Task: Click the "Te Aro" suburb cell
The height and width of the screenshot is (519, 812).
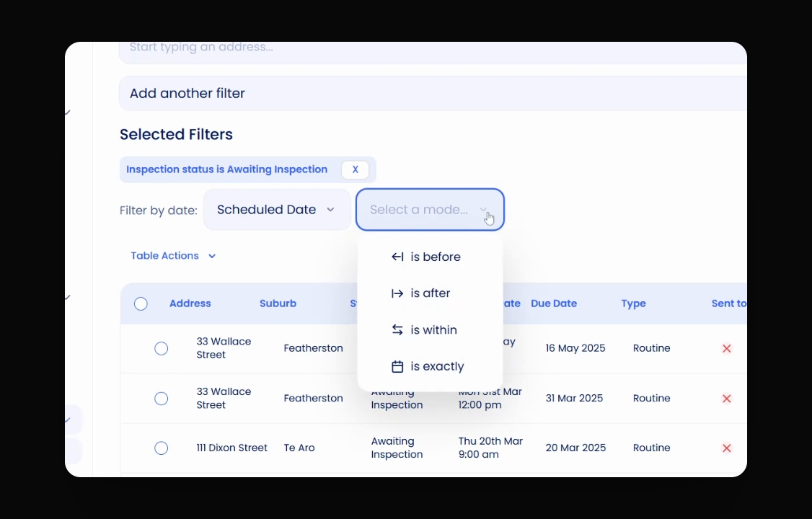Action: pyautogui.click(x=299, y=448)
